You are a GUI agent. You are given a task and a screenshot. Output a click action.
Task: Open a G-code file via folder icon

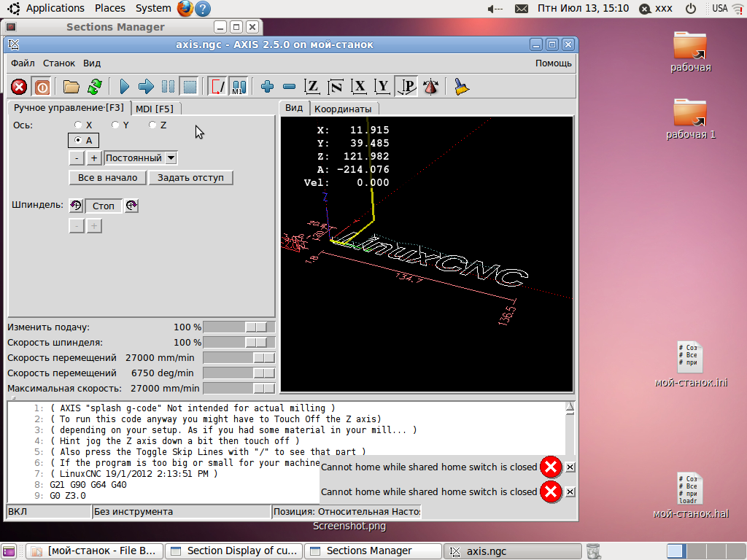(x=71, y=87)
